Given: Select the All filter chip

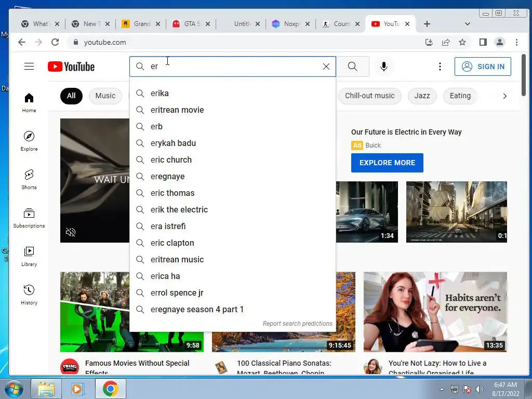Looking at the screenshot, I should pyautogui.click(x=71, y=96).
